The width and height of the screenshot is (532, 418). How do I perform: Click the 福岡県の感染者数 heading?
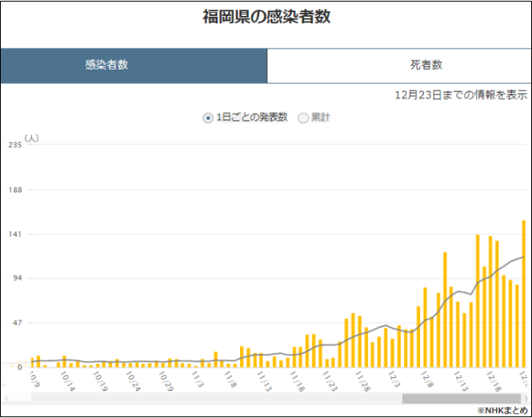click(266, 17)
